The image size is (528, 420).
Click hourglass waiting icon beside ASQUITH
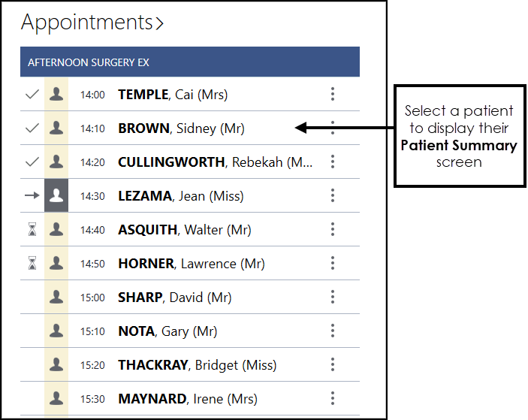32,230
